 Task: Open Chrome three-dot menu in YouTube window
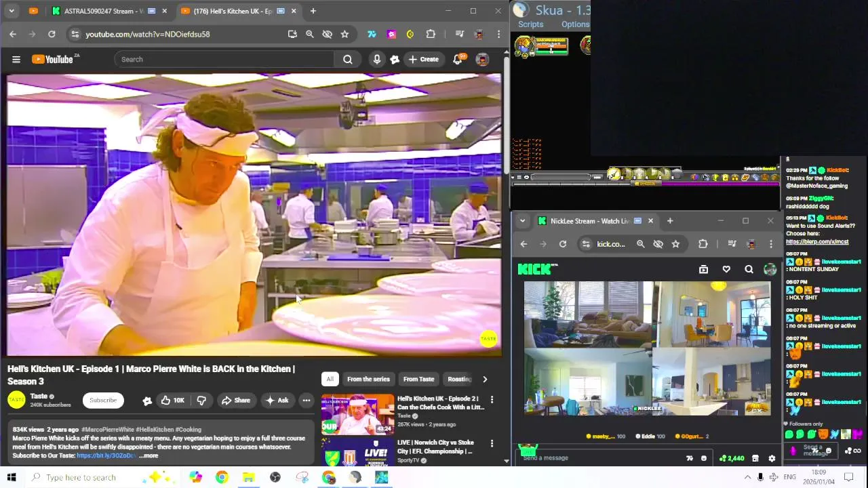click(x=499, y=34)
